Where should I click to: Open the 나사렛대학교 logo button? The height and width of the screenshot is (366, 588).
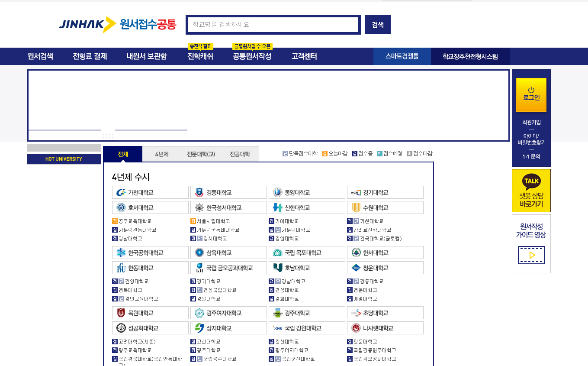385,328
